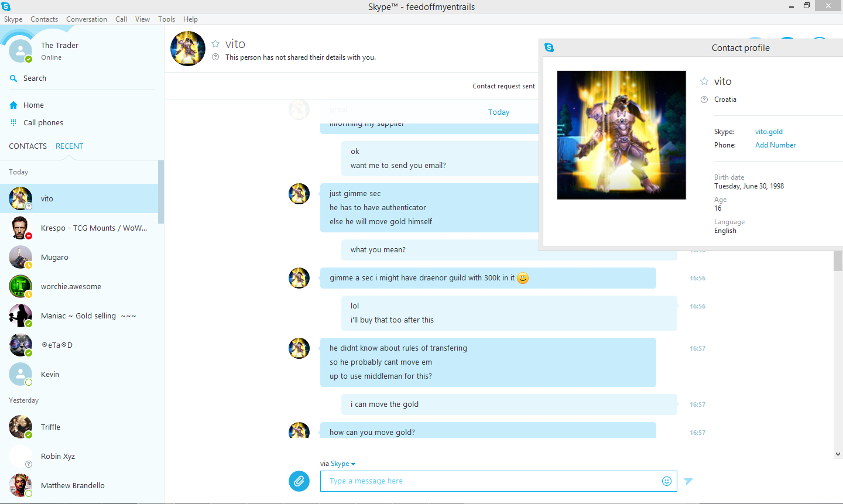This screenshot has height=504, width=843.
Task: Select worchie.awesome contact avatar
Action: click(20, 286)
